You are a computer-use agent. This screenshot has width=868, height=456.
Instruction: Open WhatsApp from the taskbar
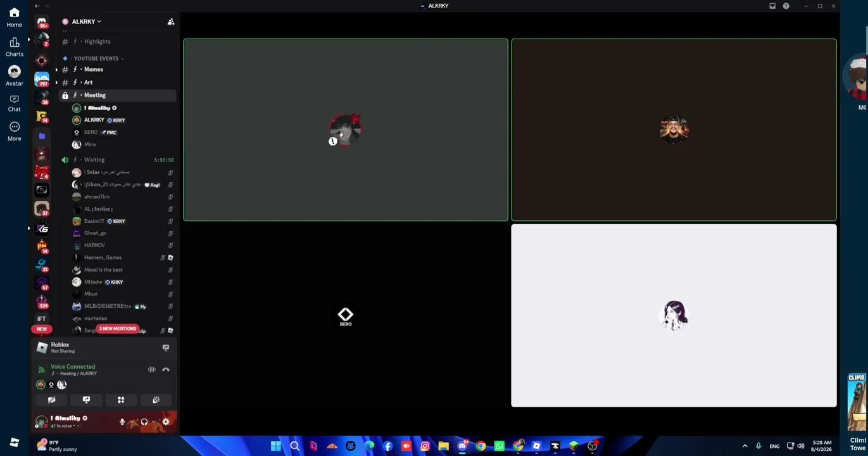click(500, 446)
